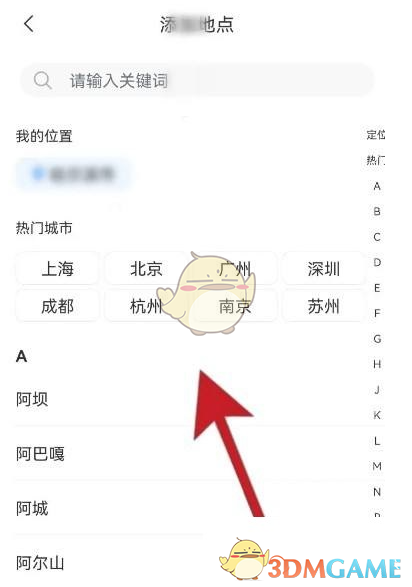
Task: Tap the search magnifier icon
Action: coord(42,80)
